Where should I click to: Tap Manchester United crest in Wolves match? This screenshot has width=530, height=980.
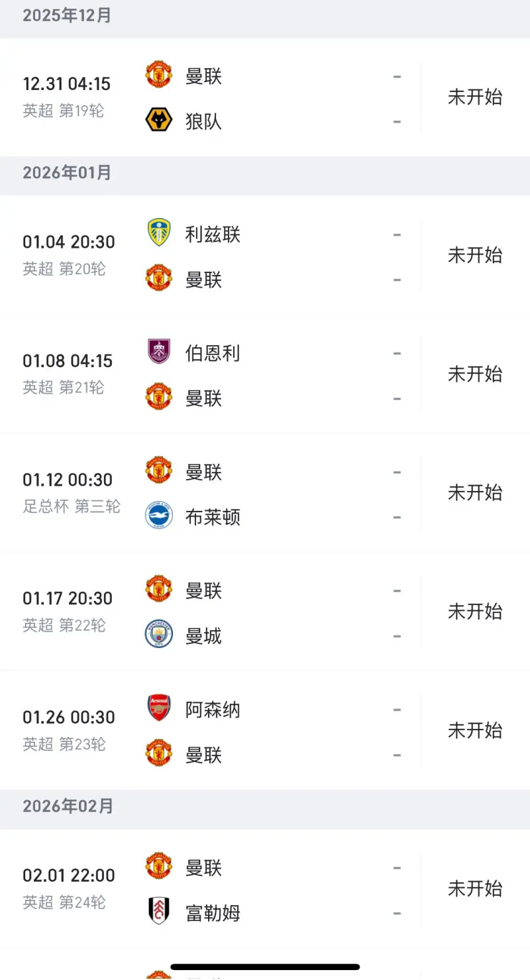coord(159,75)
